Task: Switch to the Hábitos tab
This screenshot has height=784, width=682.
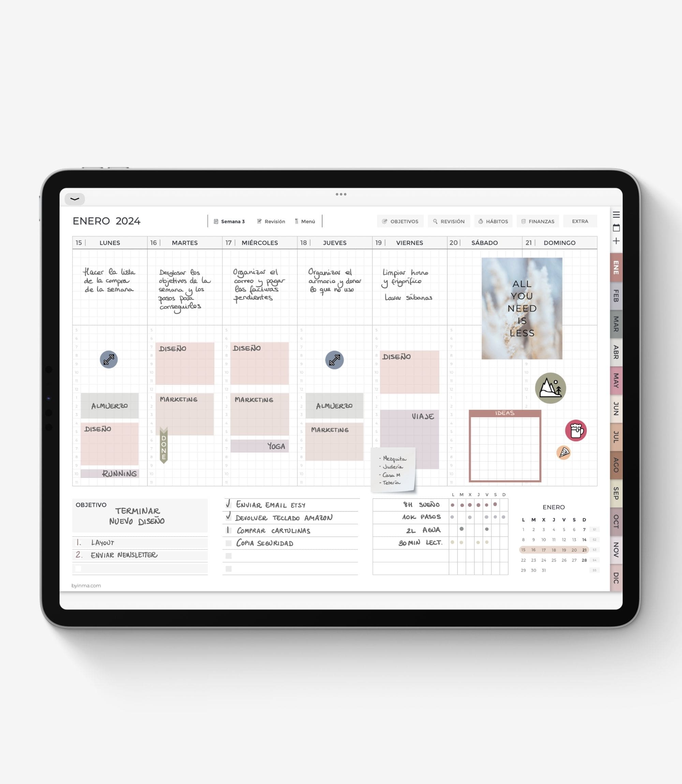Action: point(493,221)
